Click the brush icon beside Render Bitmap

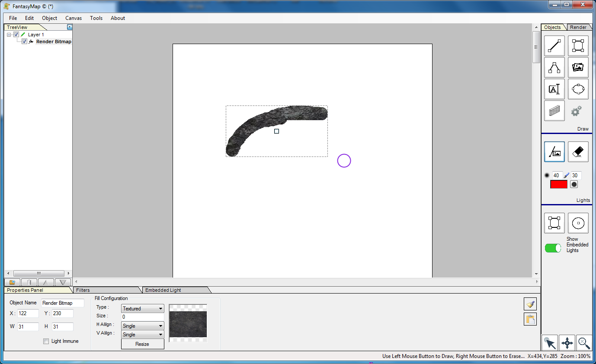[31, 42]
